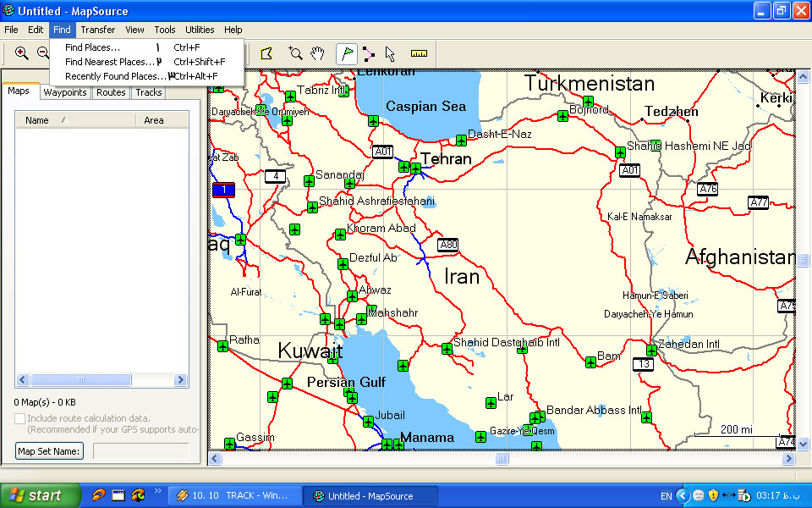Select the map selection polygon tool
This screenshot has height=508, width=812.
point(266,53)
